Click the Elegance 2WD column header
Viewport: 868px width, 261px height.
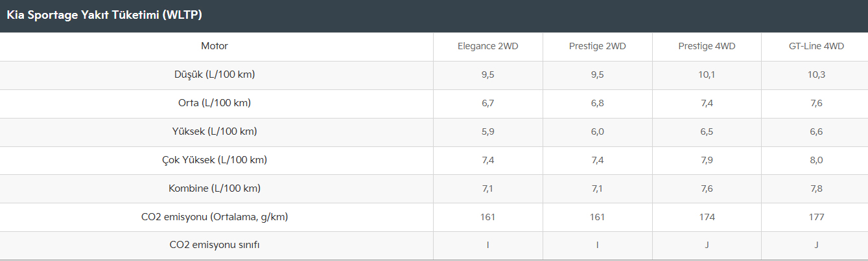(x=487, y=46)
